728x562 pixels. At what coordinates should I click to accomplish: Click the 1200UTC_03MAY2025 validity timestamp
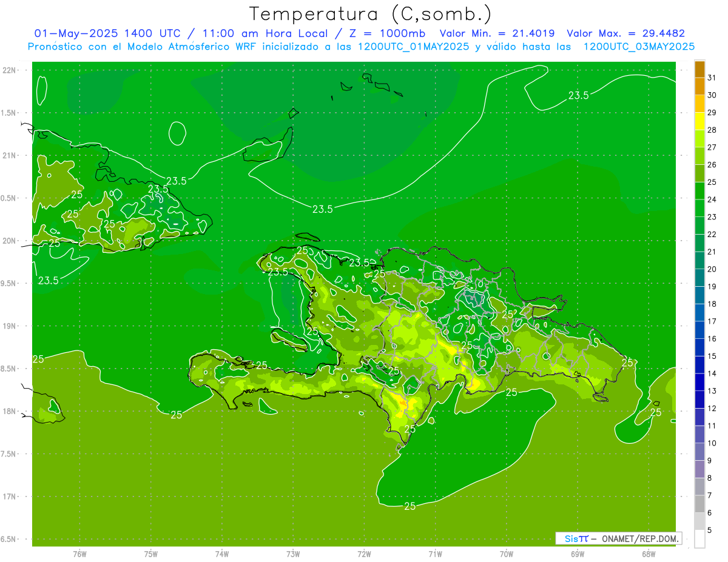coord(639,46)
